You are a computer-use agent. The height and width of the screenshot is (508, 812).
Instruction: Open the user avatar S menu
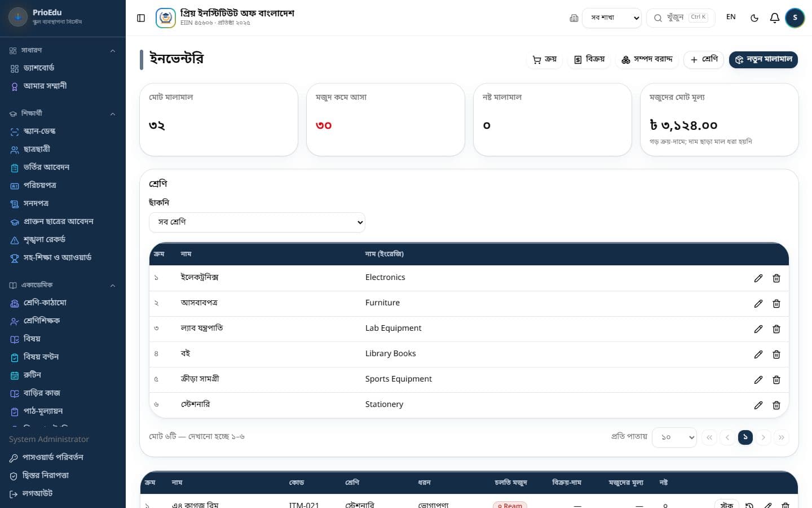click(x=795, y=18)
